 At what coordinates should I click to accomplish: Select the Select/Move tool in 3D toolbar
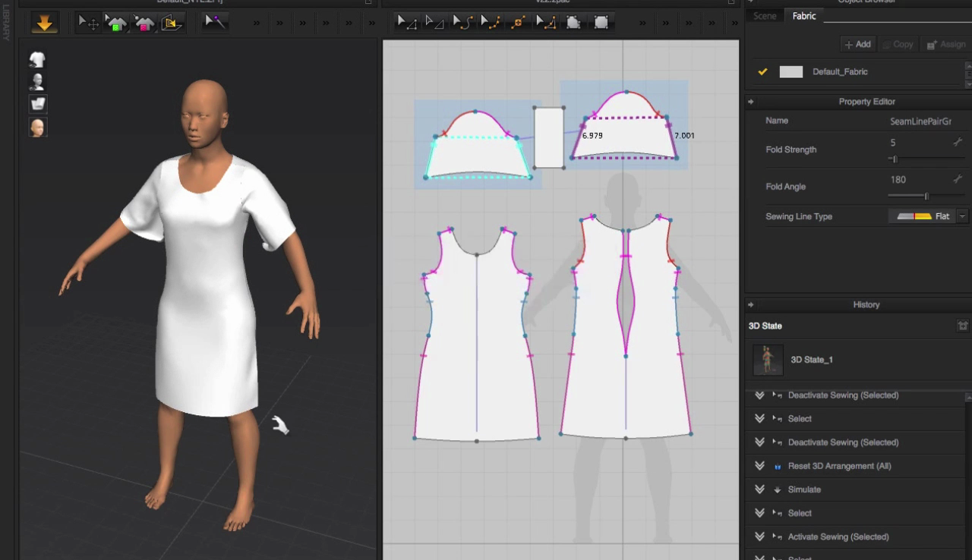coord(89,23)
